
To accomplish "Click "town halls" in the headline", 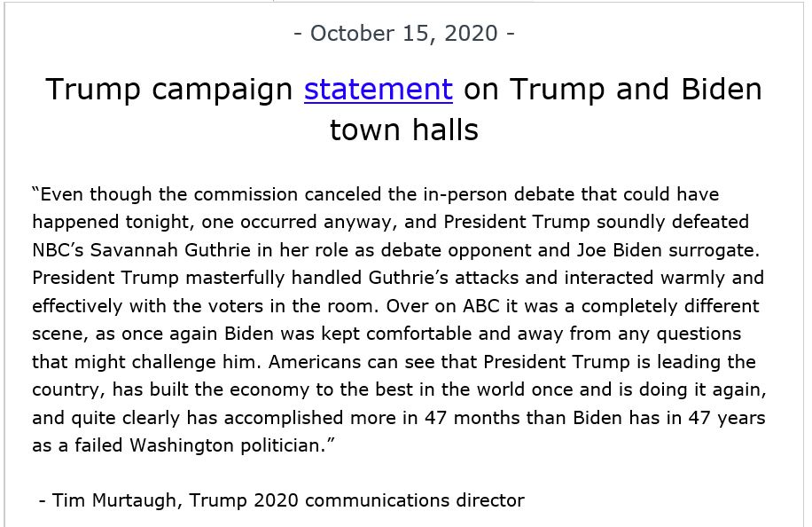I will click(x=404, y=130).
